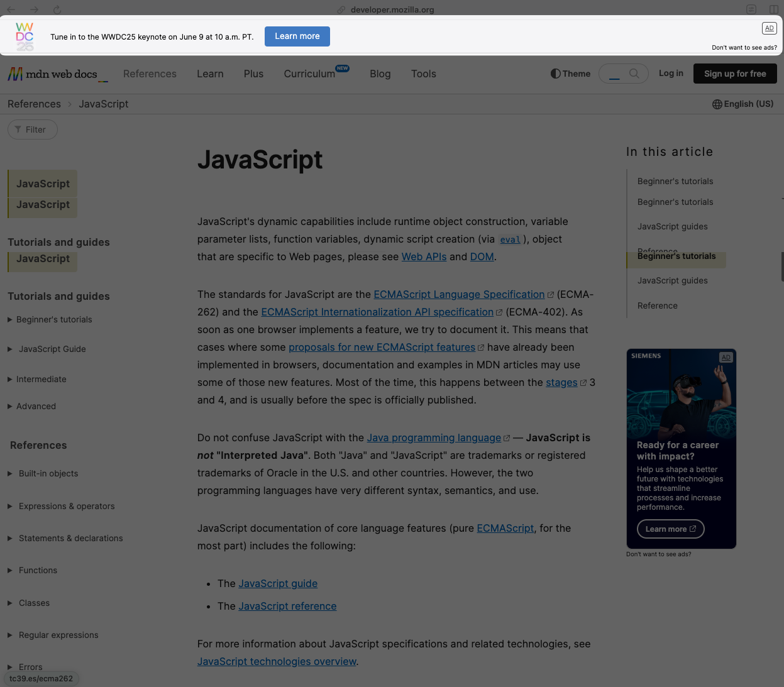
Task: Click external-link icon after ECMAScript Language Specification
Action: [x=551, y=295]
